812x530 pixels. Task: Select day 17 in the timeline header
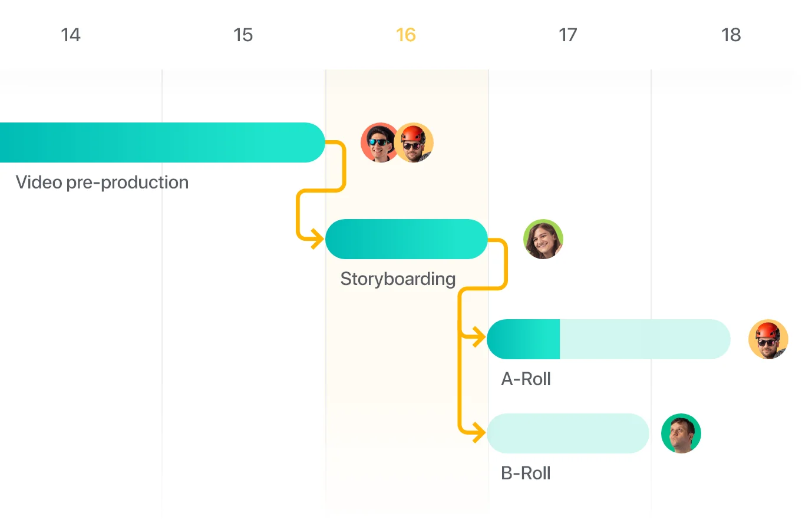[568, 35]
